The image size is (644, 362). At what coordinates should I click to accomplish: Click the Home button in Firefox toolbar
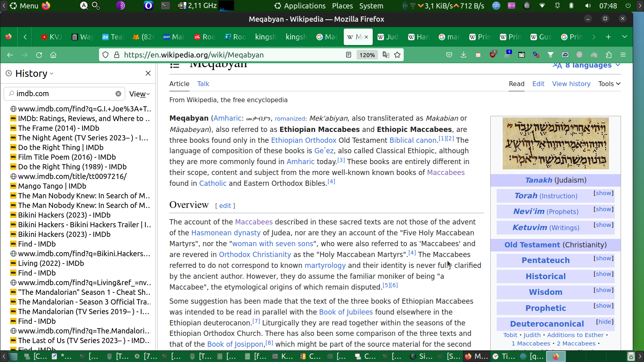pyautogui.click(x=53, y=55)
